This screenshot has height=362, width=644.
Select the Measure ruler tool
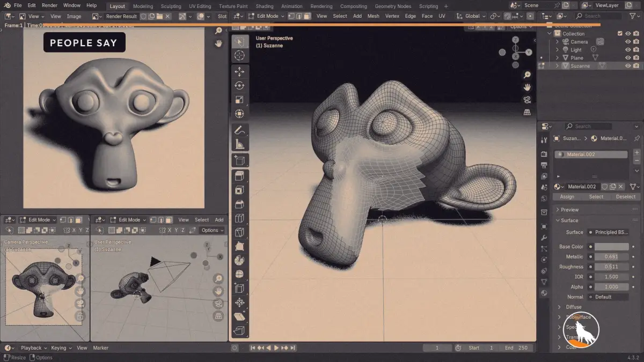click(x=240, y=144)
